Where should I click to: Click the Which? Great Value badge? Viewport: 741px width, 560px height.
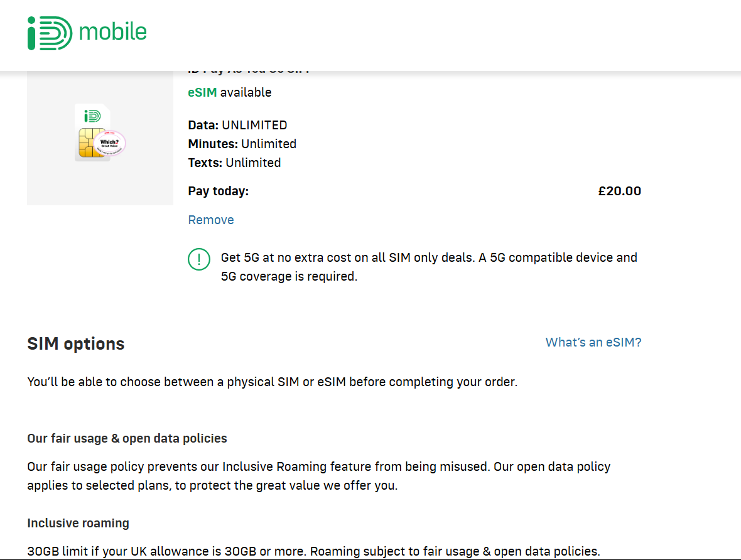coord(110,143)
